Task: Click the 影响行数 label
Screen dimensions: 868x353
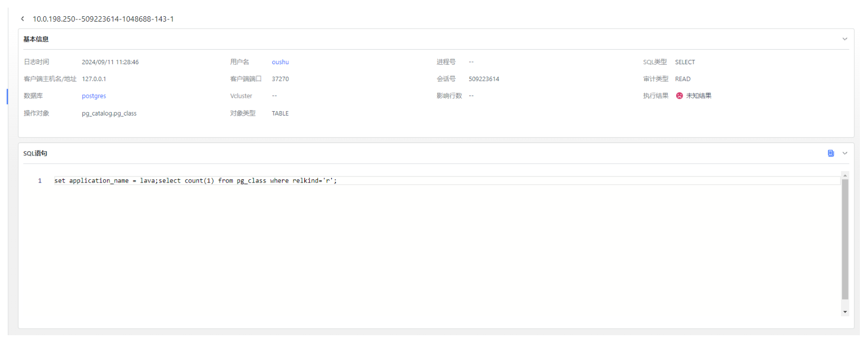Action: pos(449,96)
